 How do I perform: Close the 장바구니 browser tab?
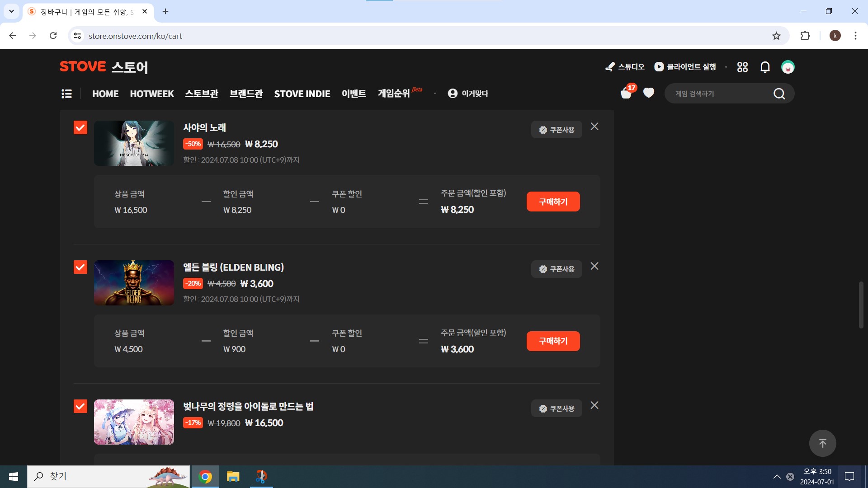coord(145,11)
